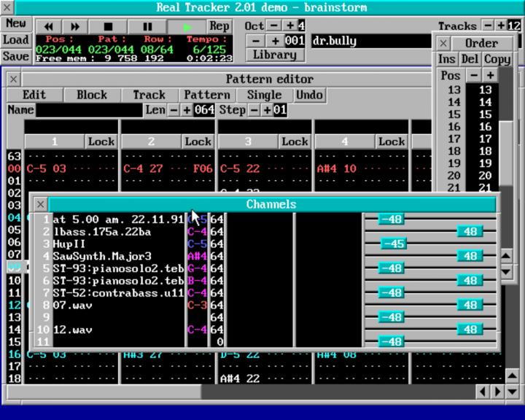Select SawSynth.Major3 in the Channels list
Viewport: 525px width, 420px height.
(x=102, y=256)
